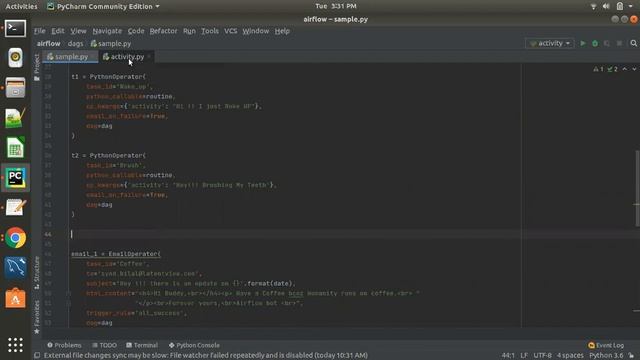Open LibreOffice Calc from the dock
This screenshot has height=360, width=640.
click(x=16, y=147)
